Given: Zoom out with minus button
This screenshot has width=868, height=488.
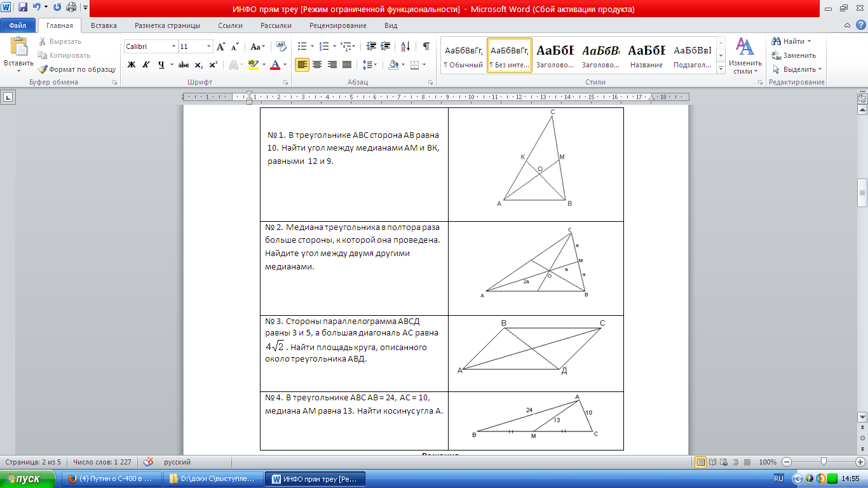Looking at the screenshot, I should point(786,462).
